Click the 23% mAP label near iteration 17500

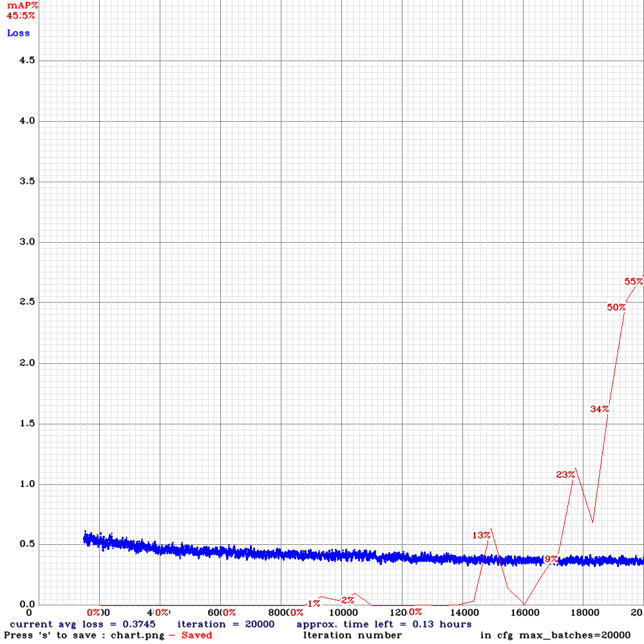(564, 473)
